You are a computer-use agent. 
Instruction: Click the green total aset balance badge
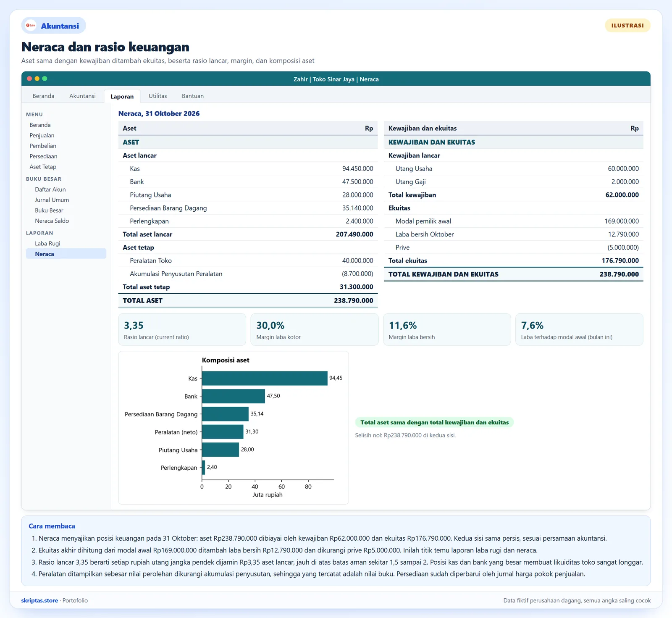[434, 422]
